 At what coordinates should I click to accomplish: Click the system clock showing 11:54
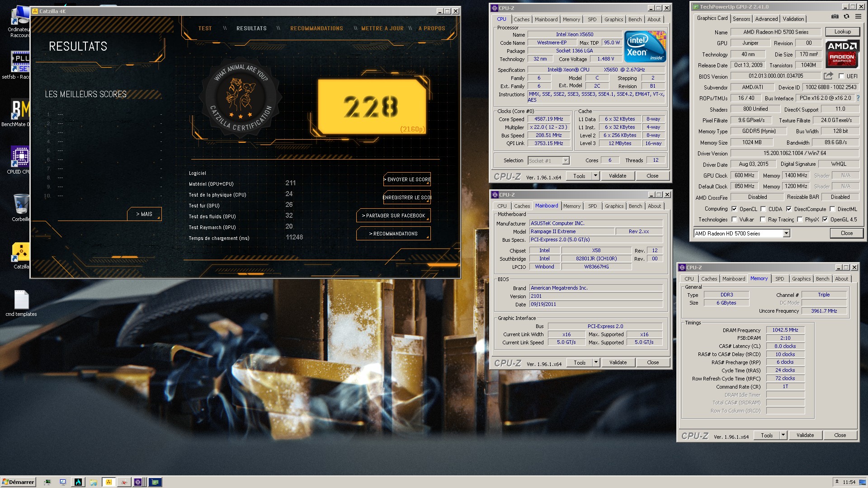click(x=849, y=482)
